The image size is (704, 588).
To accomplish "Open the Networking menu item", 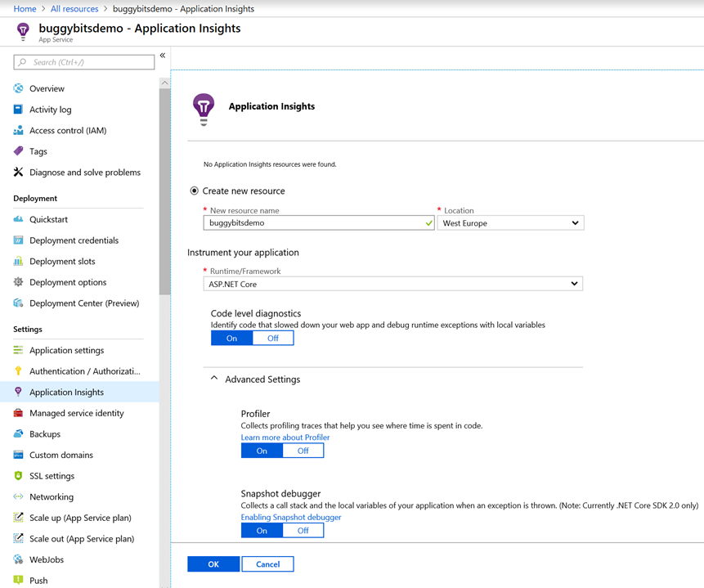I will click(79, 496).
